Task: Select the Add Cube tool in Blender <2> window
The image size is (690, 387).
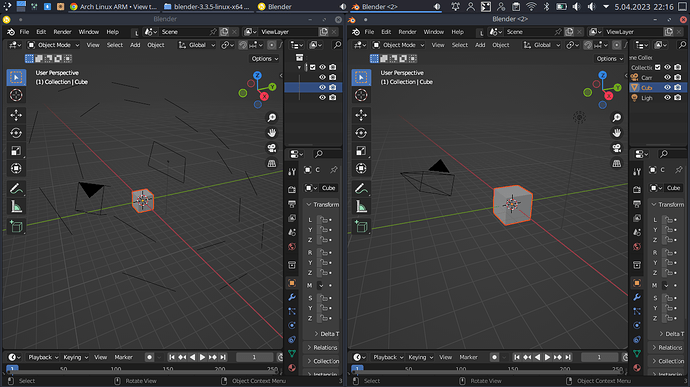Action: (x=361, y=227)
